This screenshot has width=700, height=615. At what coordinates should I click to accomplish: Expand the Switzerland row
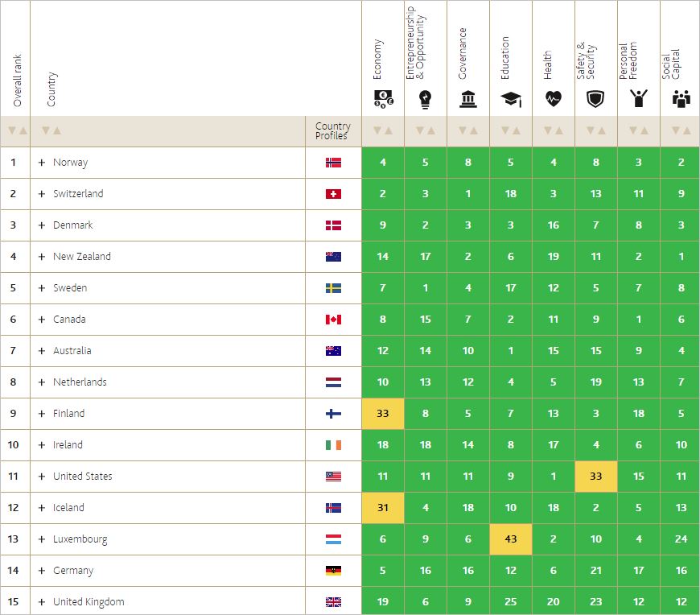(x=42, y=194)
